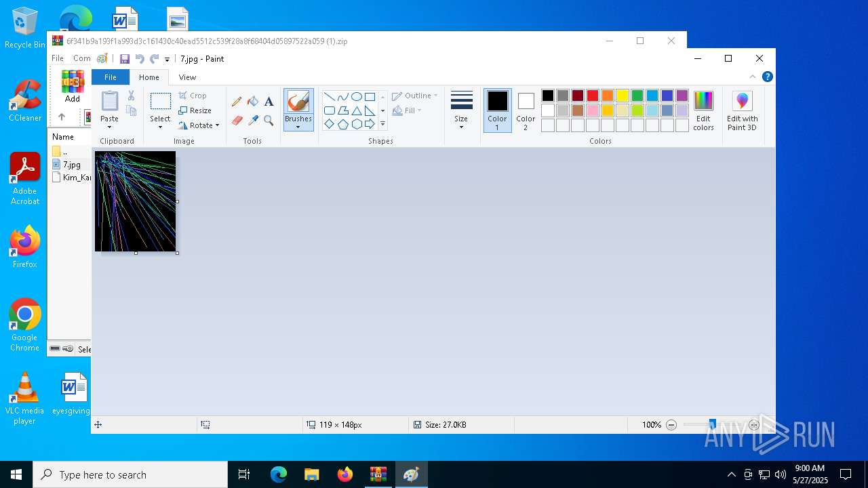
Task: Choose the Right arrow shape
Action: (370, 124)
